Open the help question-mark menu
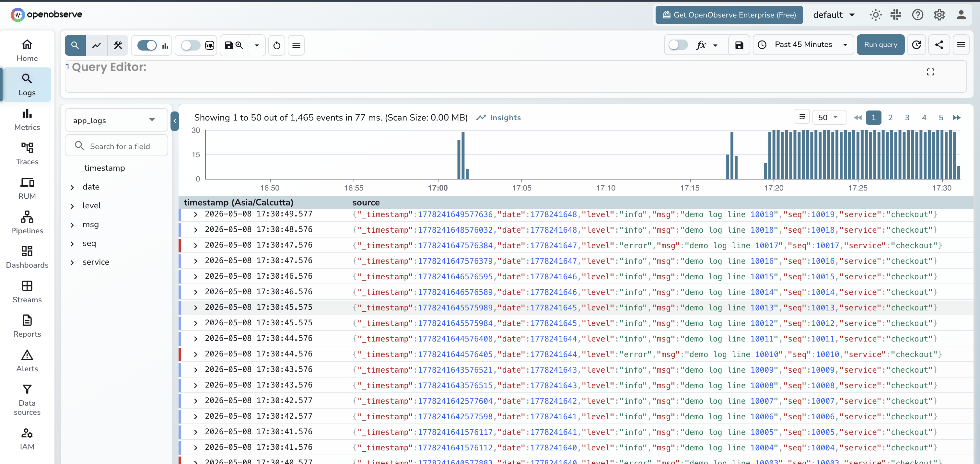Viewport: 980px width, 464px height. click(x=917, y=15)
